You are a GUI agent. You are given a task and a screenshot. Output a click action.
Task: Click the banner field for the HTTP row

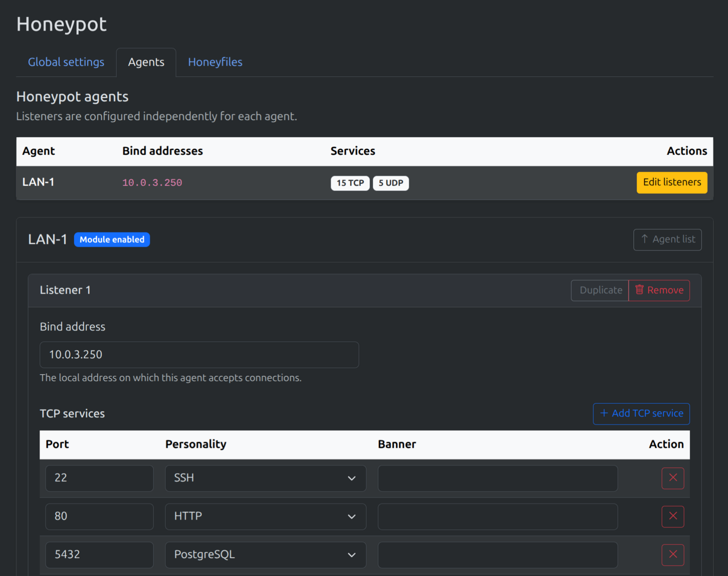click(497, 516)
